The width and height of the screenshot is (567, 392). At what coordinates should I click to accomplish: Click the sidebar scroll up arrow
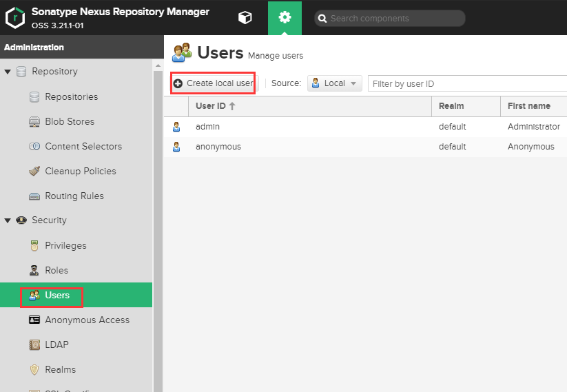pos(158,65)
